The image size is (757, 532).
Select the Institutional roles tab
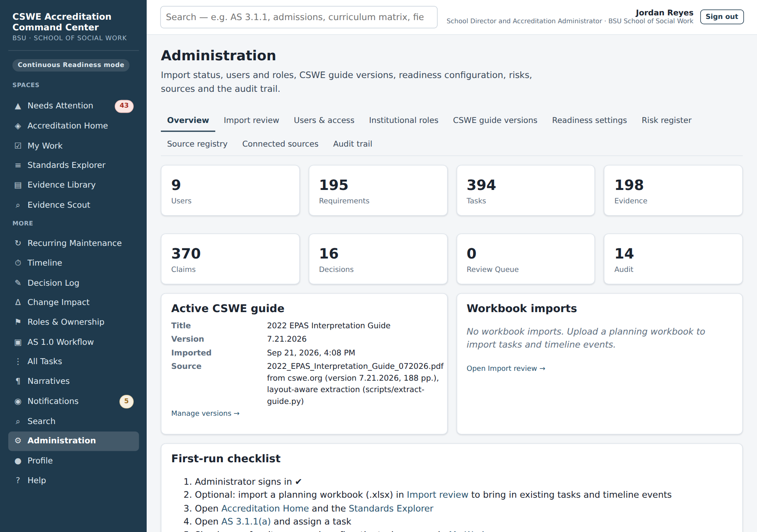(403, 120)
